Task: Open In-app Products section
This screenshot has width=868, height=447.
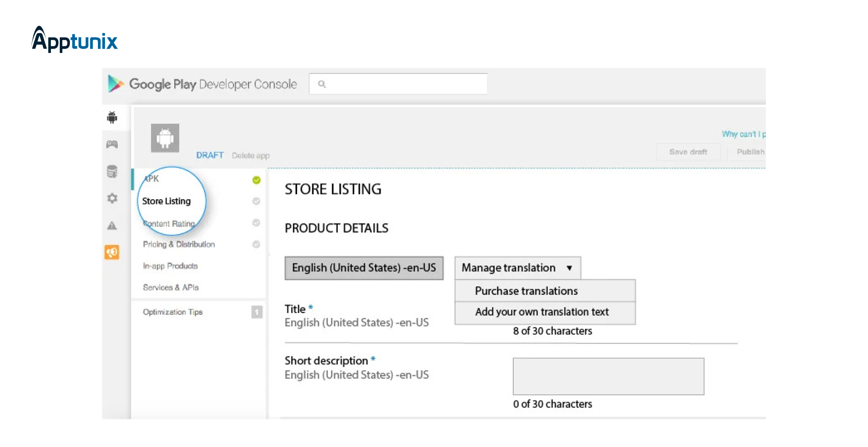Action: click(x=170, y=266)
